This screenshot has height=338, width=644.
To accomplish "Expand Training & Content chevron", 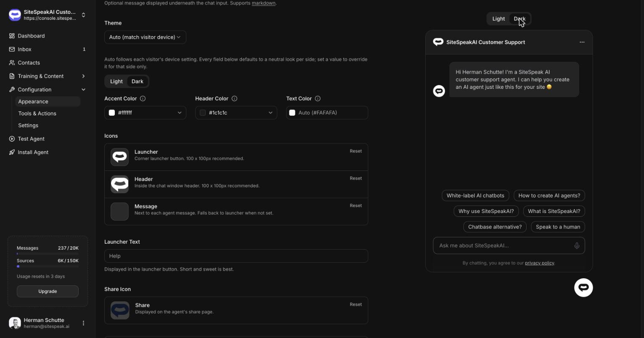I will point(83,76).
